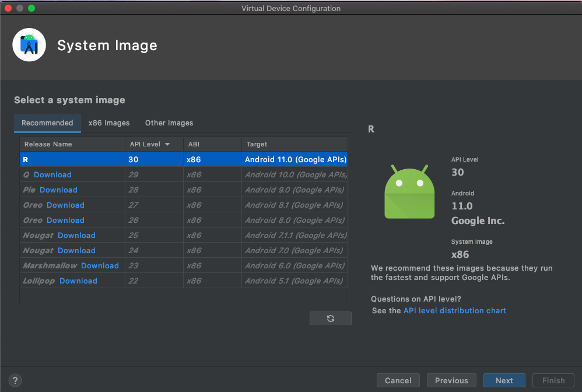Download the Pie system image

pos(60,190)
